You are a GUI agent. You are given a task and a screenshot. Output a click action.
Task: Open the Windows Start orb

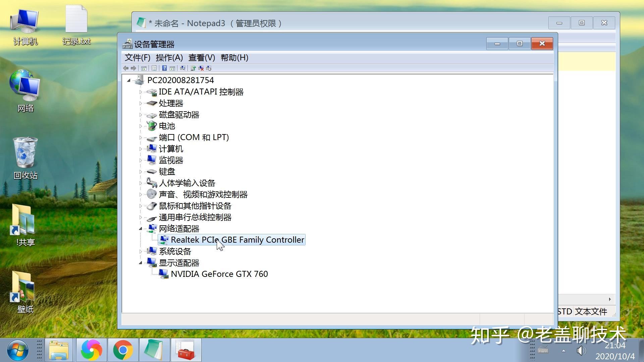[x=17, y=350]
